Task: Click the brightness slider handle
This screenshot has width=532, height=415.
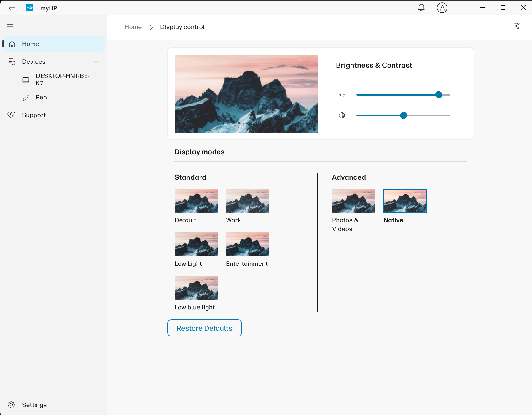Action: pyautogui.click(x=439, y=95)
